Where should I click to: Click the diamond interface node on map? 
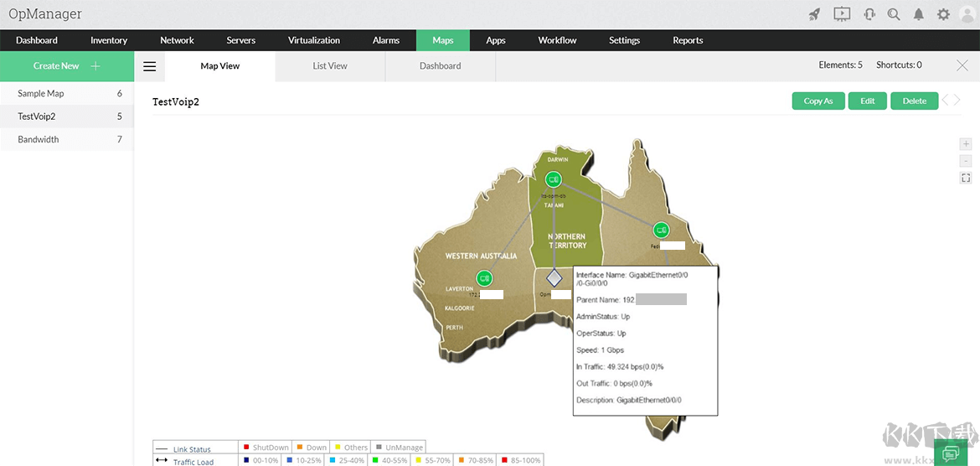553,277
